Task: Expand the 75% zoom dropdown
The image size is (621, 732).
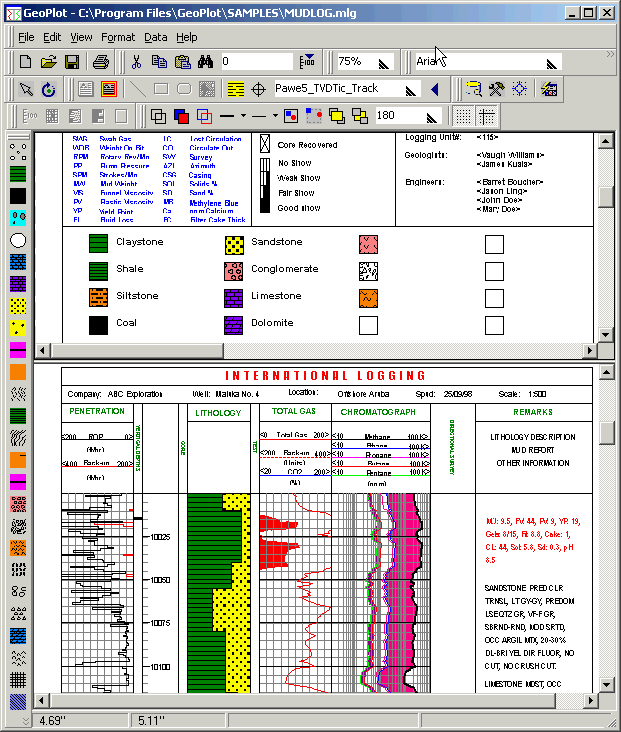Action: (x=386, y=62)
